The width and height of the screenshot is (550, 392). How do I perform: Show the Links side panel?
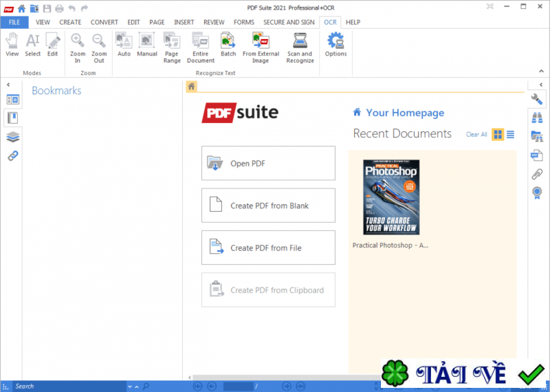point(13,155)
